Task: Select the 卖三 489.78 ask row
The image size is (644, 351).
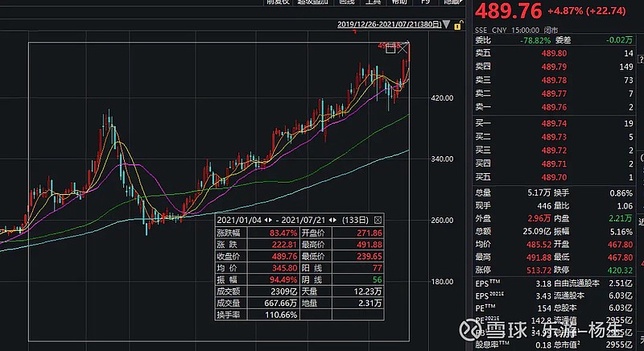Action: pyautogui.click(x=554, y=80)
